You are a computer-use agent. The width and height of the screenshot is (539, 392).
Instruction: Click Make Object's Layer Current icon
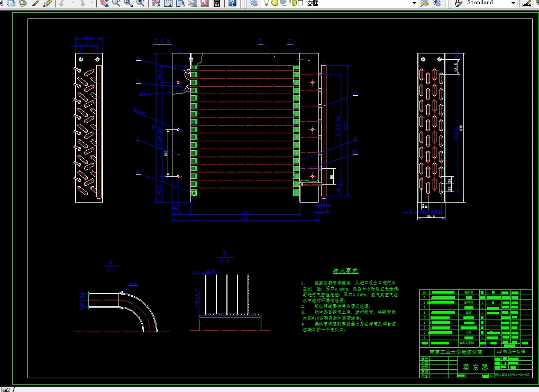click(425, 3)
